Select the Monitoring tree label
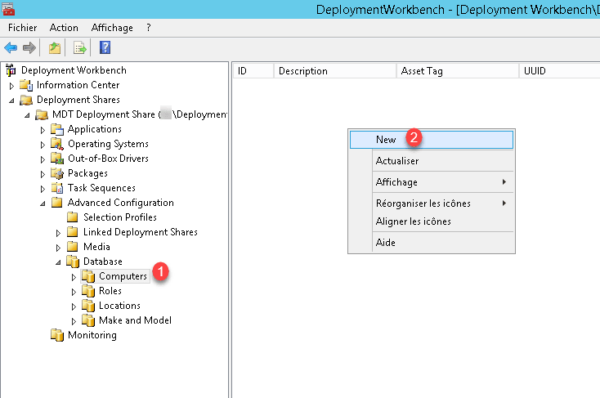Viewport: 600px width, 398px height. coord(92,335)
